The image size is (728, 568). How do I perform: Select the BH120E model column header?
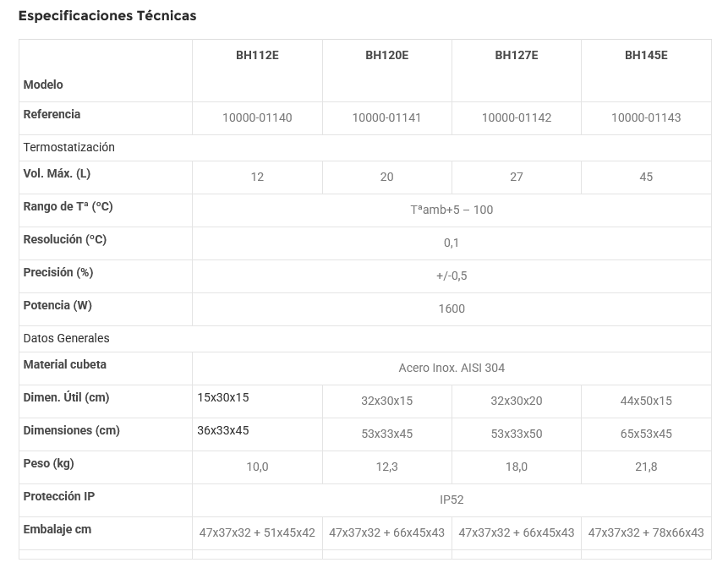click(x=386, y=56)
